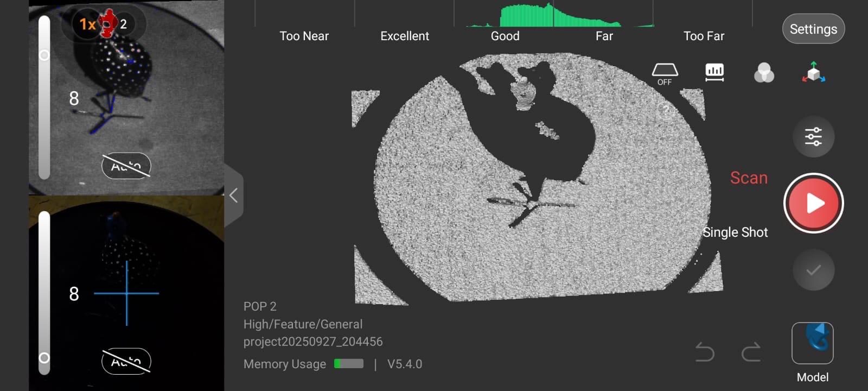The height and width of the screenshot is (391, 868).
Task: Open the Model thumbnail
Action: coord(812,343)
